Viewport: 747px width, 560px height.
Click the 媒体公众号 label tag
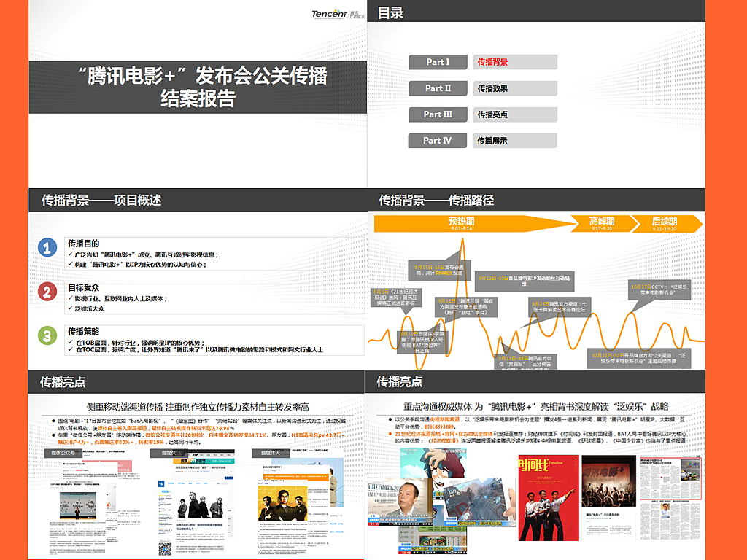(63, 453)
